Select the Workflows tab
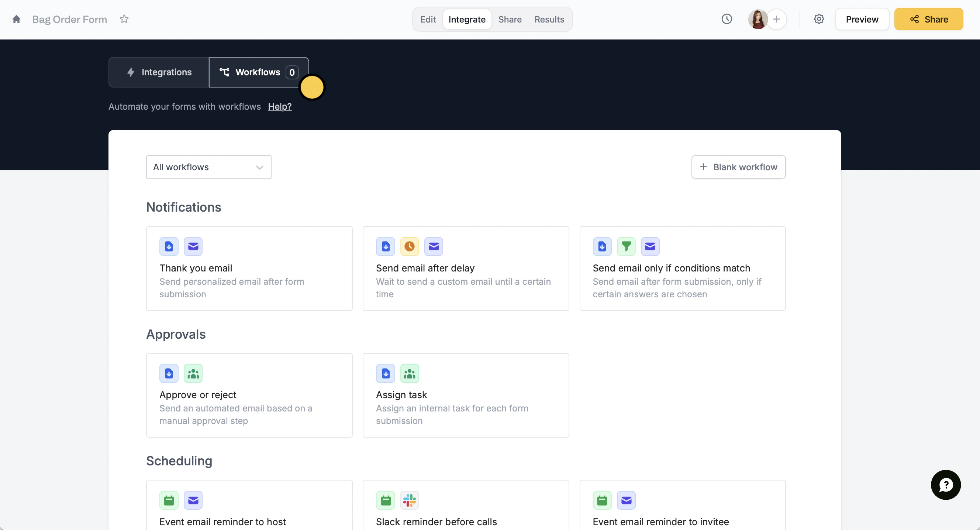The width and height of the screenshot is (980, 530). pyautogui.click(x=258, y=72)
